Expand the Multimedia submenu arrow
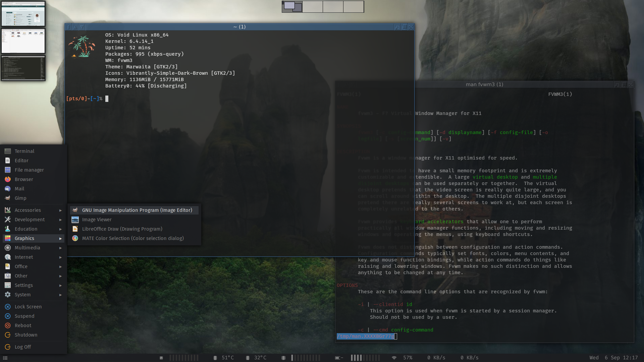 click(60, 248)
